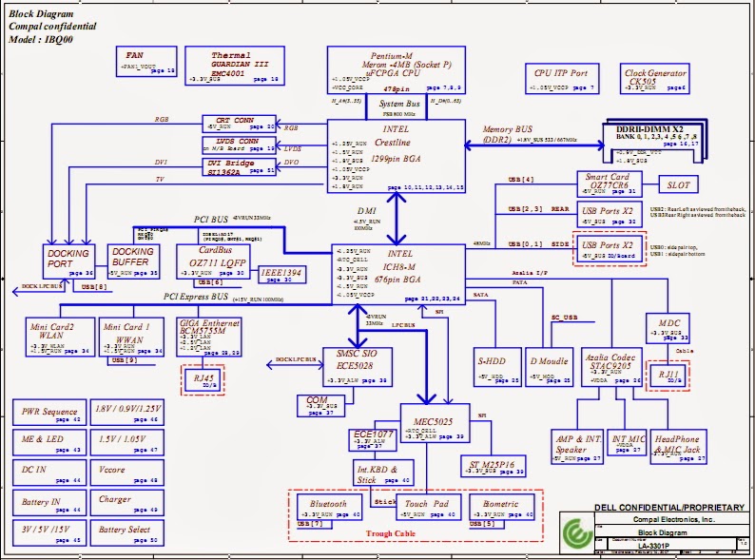Select the INT MIC block
Image resolution: width=755 pixels, height=560 pixels.
tap(629, 443)
